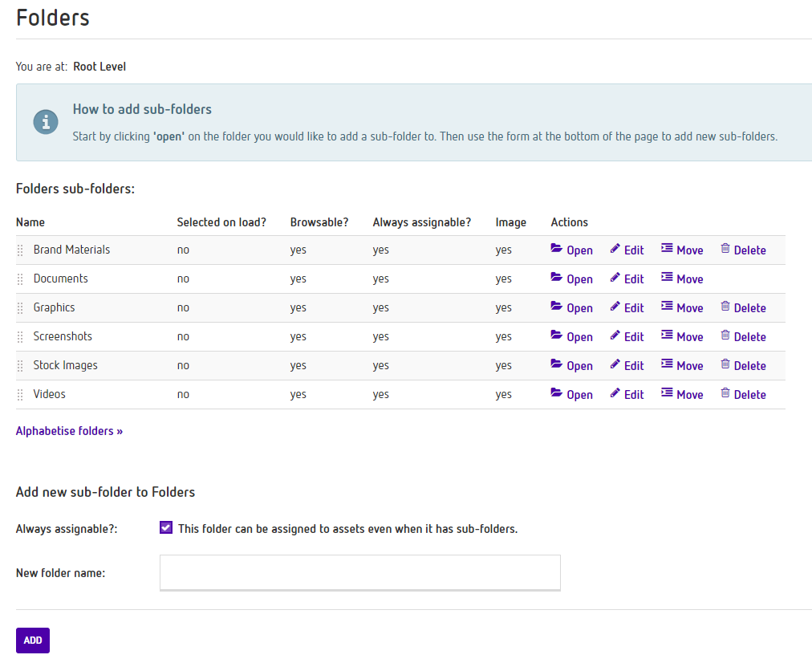This screenshot has width=812, height=667.
Task: Untick the Always assignable checkbox
Action: (x=166, y=527)
